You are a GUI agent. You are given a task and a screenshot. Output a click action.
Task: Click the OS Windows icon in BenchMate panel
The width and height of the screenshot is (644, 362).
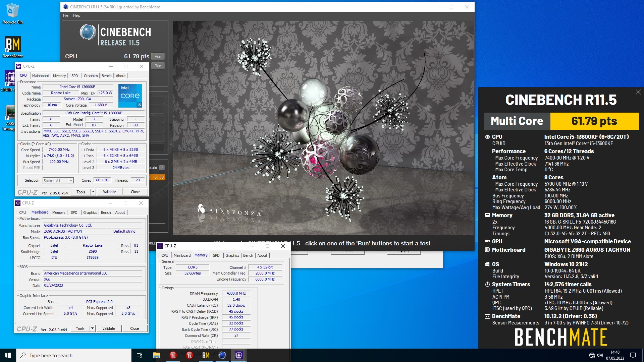(x=487, y=264)
